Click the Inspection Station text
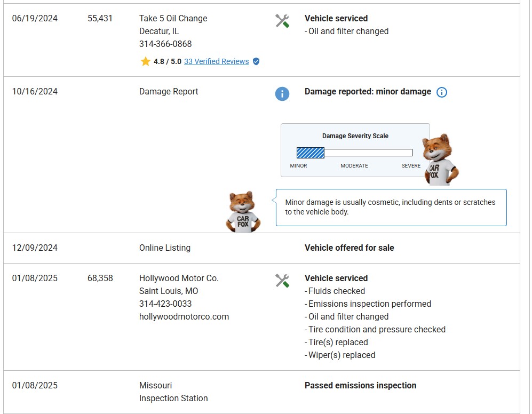532x414 pixels. (x=173, y=399)
